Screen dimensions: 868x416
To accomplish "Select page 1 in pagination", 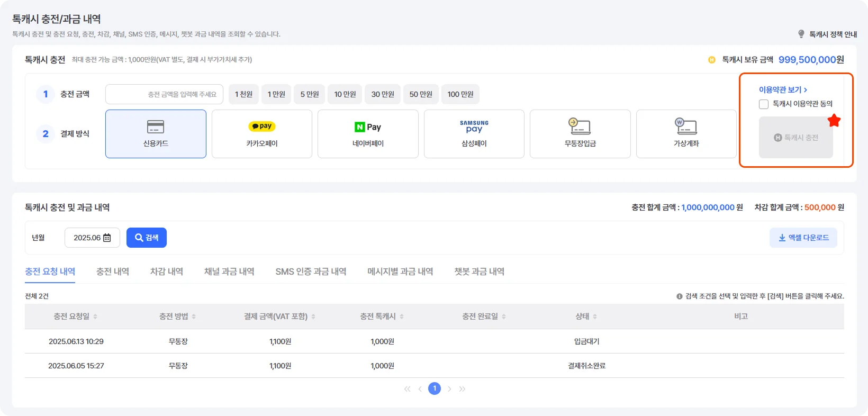I will (435, 389).
